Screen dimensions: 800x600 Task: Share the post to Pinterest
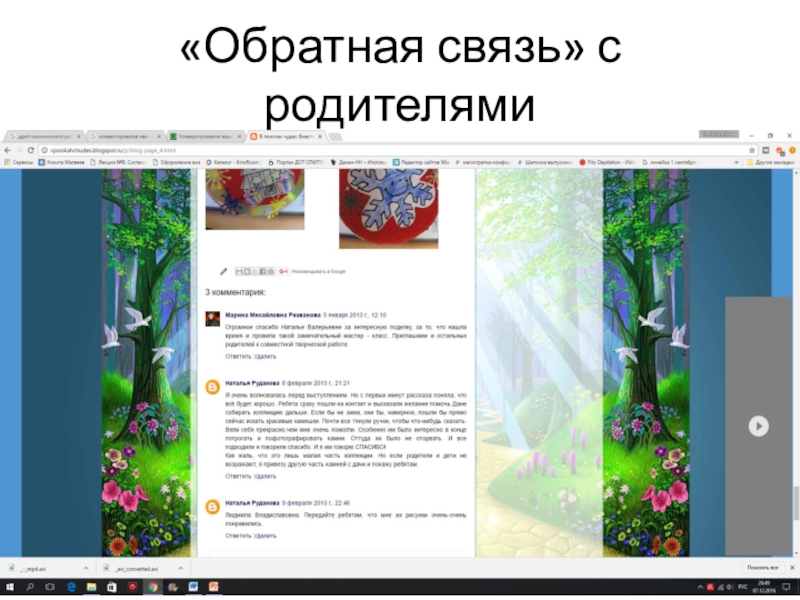[271, 271]
